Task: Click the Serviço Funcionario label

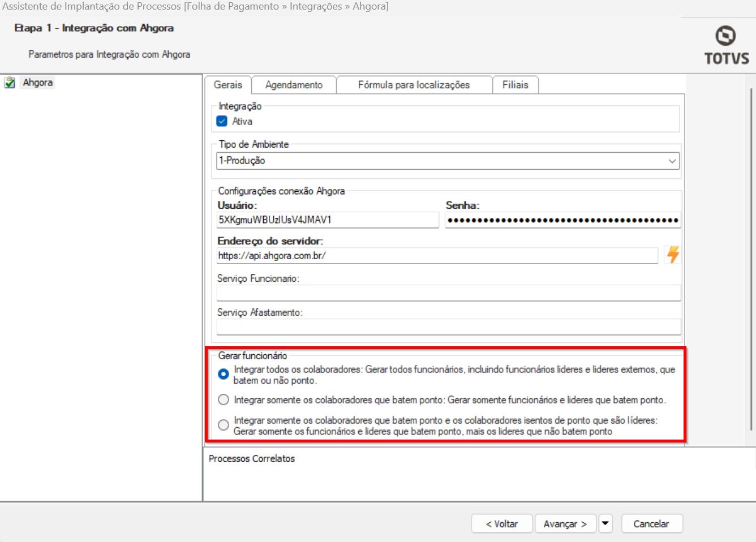Action: pos(258,278)
